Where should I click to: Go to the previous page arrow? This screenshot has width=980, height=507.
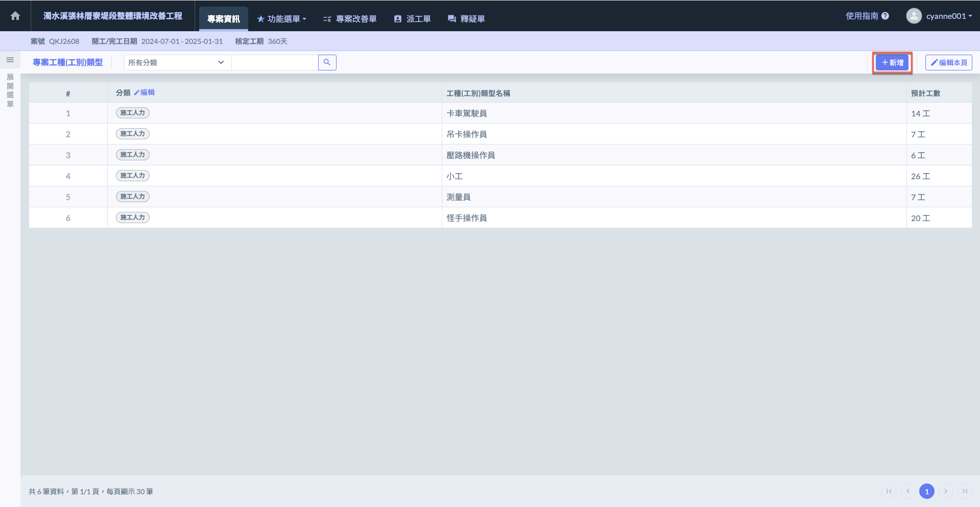(907, 491)
